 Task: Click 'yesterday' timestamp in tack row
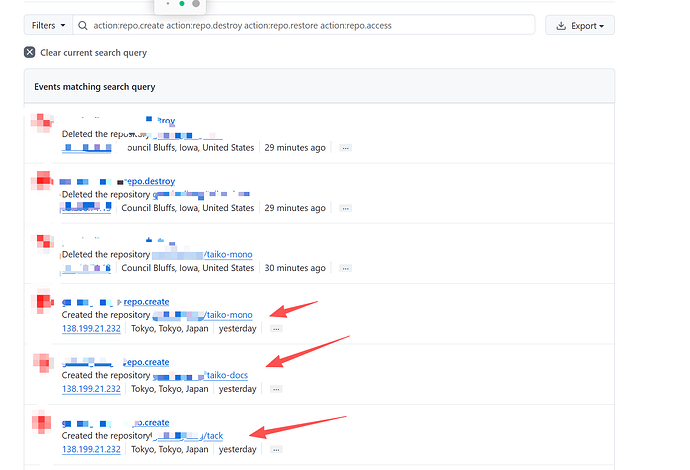click(238, 449)
